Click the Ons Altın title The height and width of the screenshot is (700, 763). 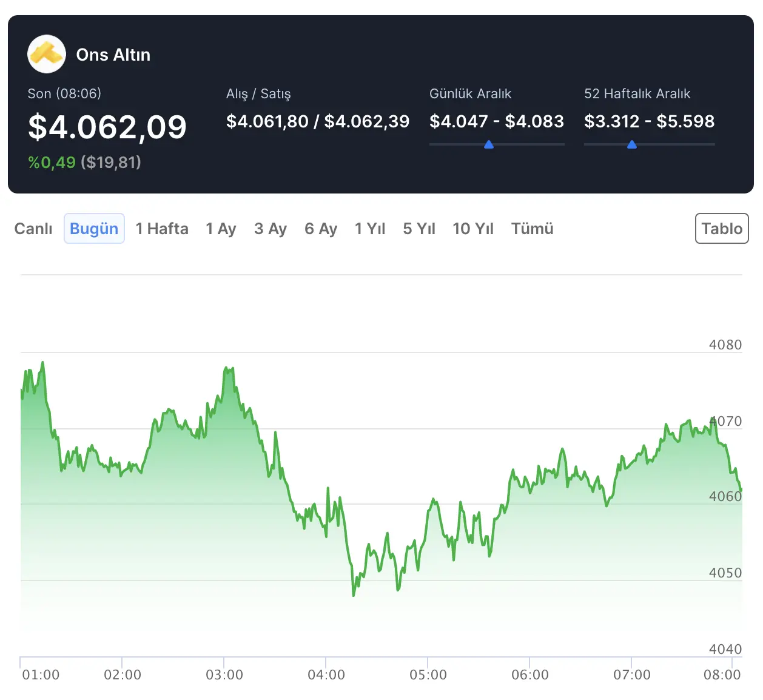113,55
